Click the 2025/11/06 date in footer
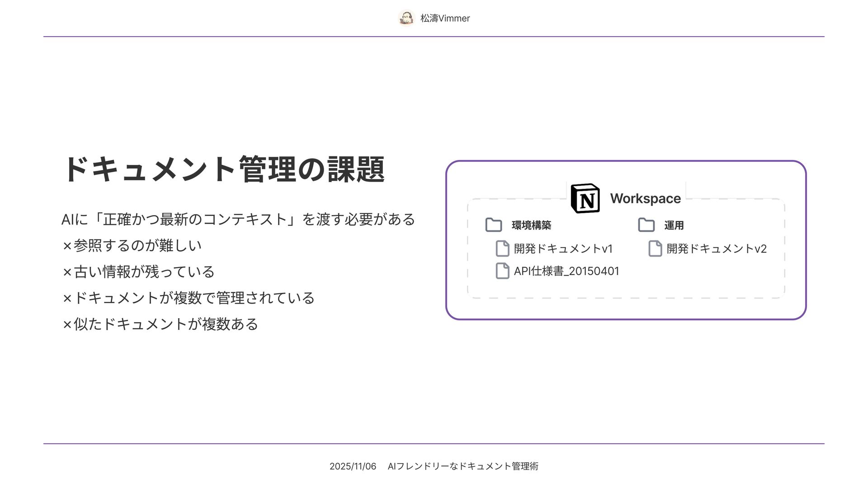 pos(353,466)
